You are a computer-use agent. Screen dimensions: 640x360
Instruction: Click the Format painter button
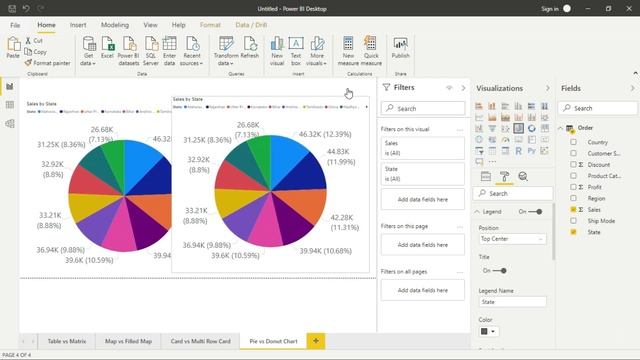[x=47, y=63]
